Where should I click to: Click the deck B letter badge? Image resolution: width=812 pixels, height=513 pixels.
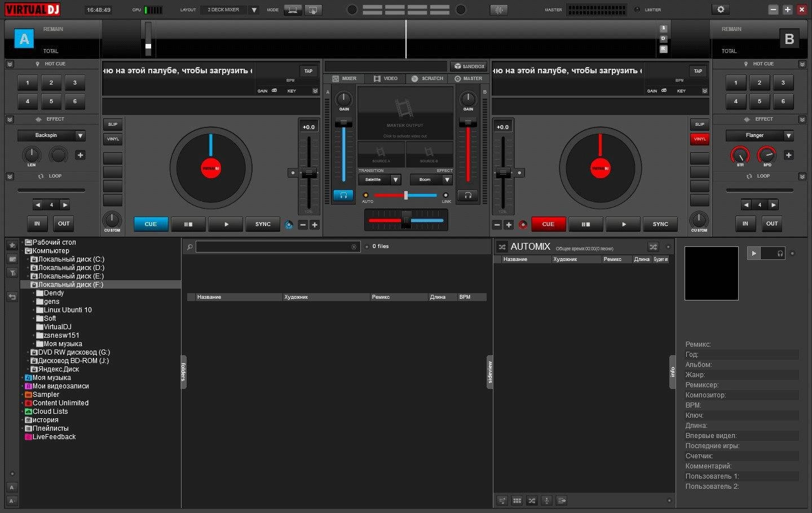pyautogui.click(x=789, y=39)
